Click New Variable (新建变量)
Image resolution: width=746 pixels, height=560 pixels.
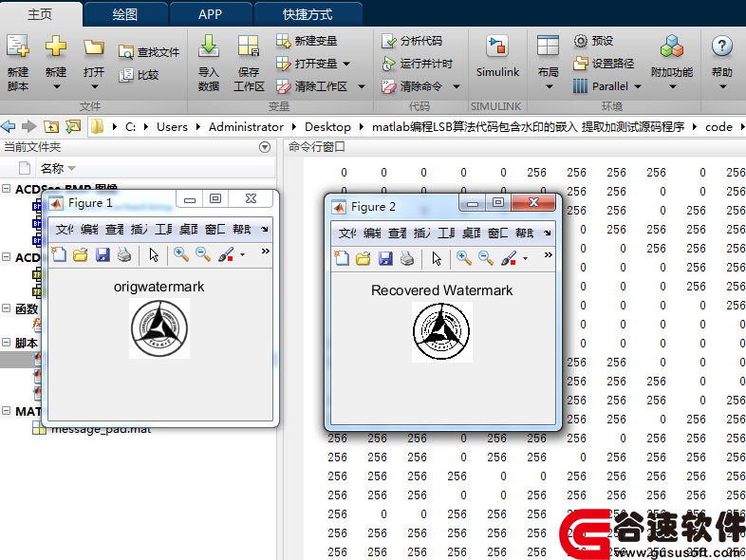pos(307,41)
